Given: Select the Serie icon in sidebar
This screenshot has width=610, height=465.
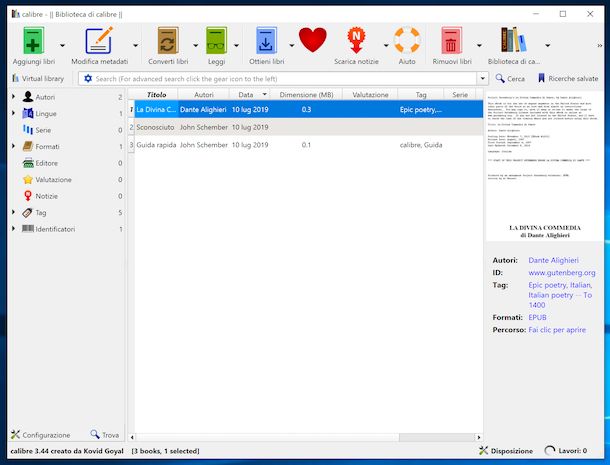Looking at the screenshot, I should [28, 130].
